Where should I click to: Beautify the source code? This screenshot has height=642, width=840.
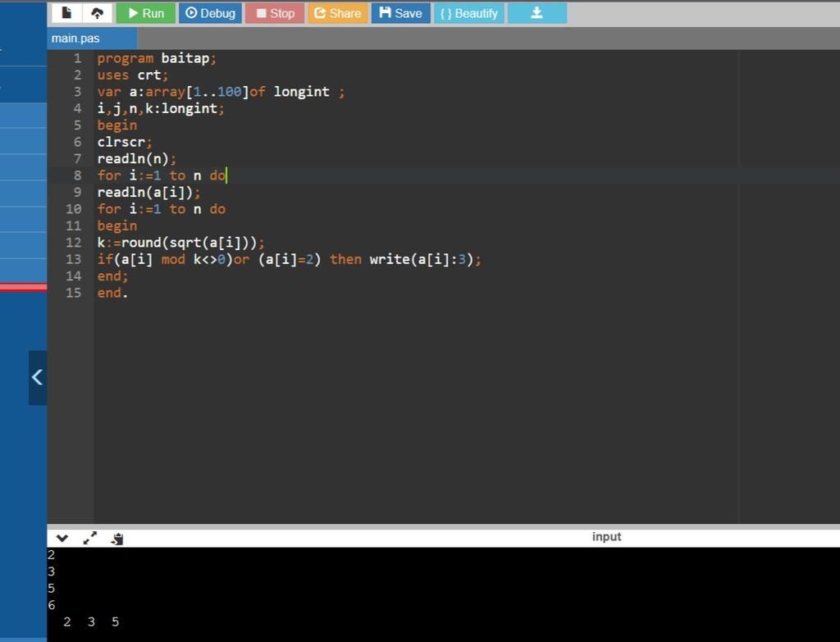(x=468, y=13)
